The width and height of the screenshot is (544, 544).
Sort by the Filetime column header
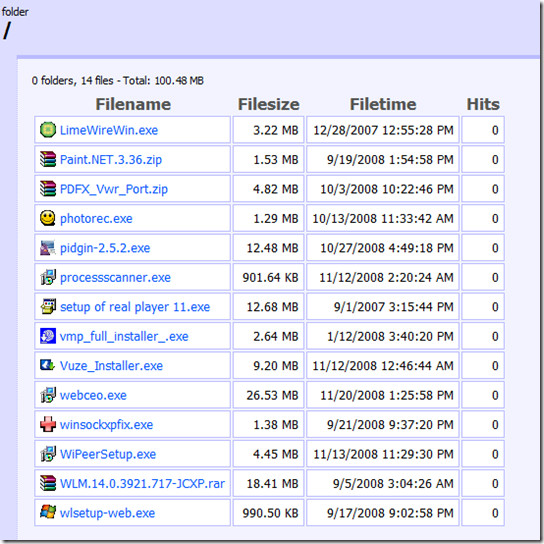pyautogui.click(x=383, y=104)
